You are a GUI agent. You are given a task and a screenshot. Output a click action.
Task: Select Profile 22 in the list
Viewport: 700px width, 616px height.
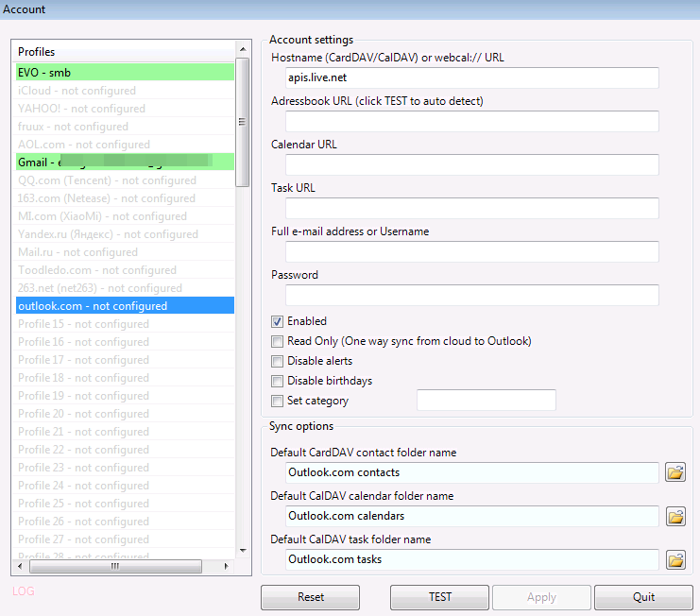125,450
